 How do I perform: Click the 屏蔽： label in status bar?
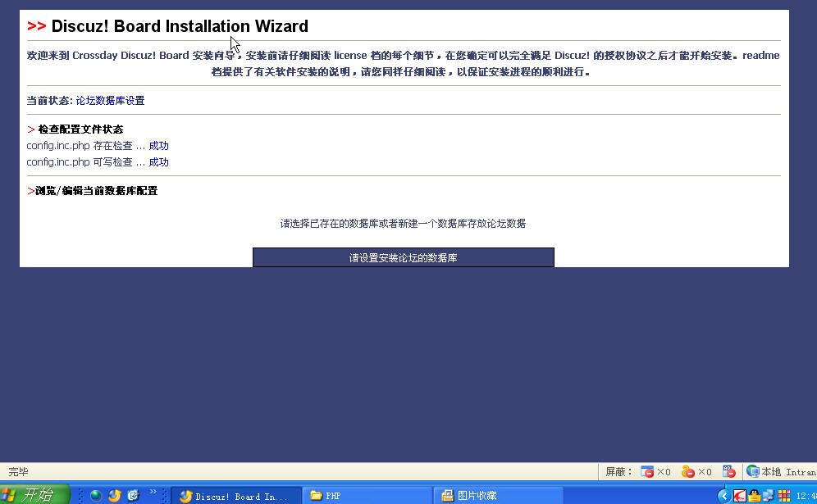point(618,472)
